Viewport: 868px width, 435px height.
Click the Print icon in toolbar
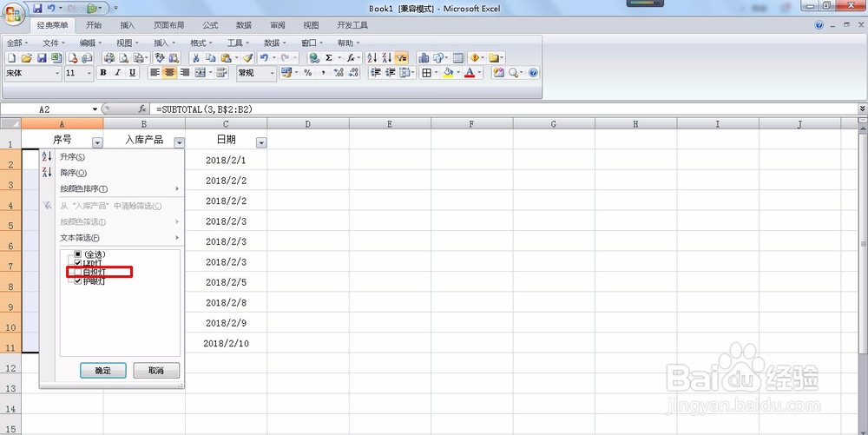tap(109, 57)
